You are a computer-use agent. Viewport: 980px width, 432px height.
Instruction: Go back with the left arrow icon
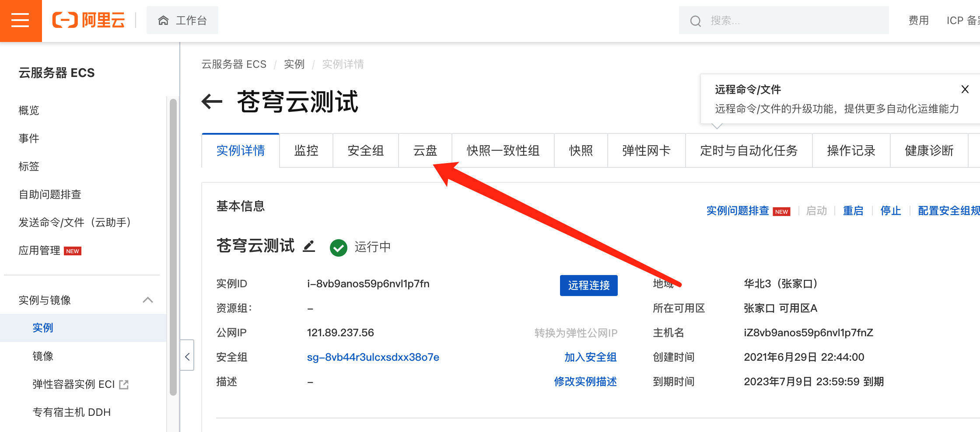[x=212, y=101]
